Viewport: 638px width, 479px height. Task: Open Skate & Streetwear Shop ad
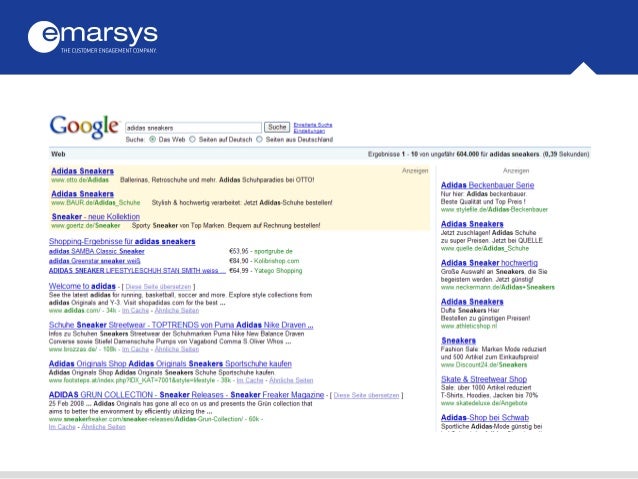pyautogui.click(x=484, y=379)
